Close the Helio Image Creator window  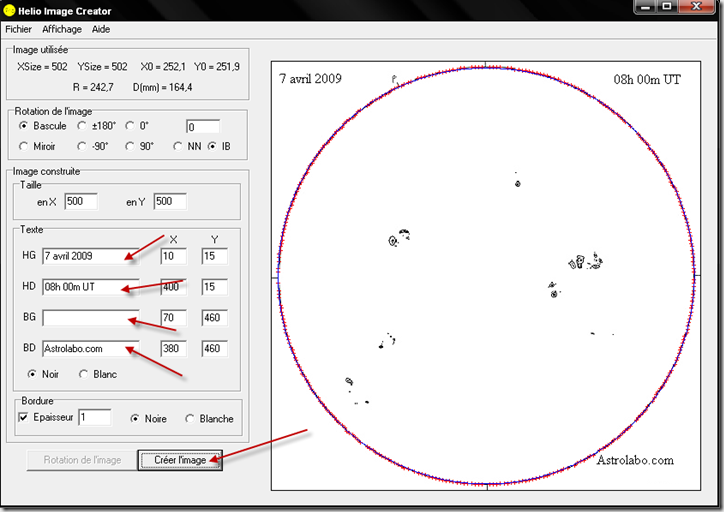coord(697,6)
